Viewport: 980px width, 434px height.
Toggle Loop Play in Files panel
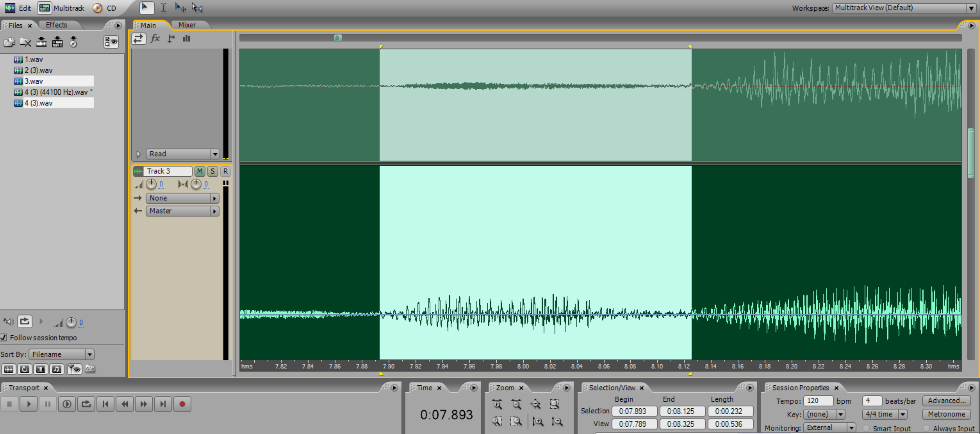coord(24,322)
